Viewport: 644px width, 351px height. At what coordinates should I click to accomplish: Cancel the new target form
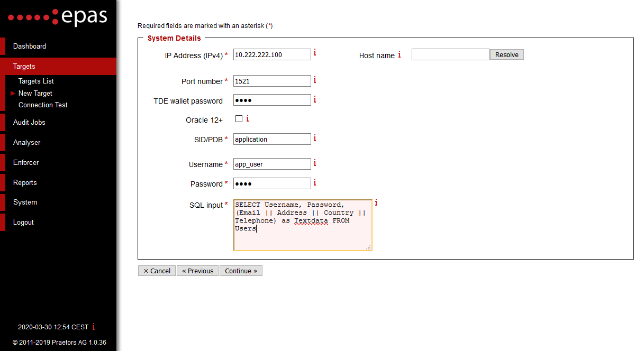[157, 271]
